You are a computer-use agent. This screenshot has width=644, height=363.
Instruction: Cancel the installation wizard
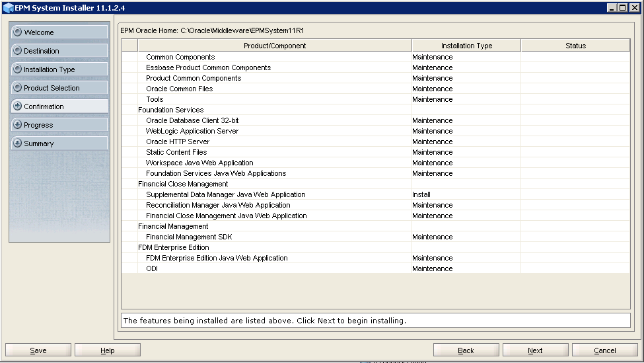pos(604,350)
